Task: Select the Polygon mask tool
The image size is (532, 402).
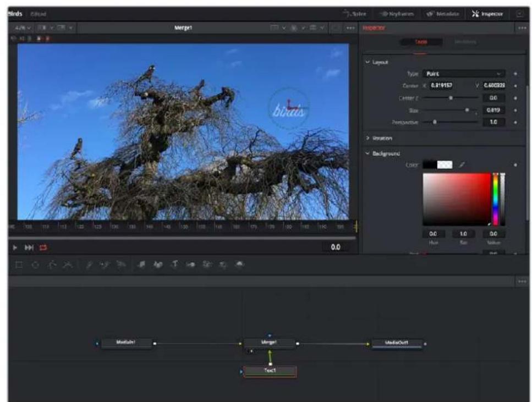Action: pos(52,265)
